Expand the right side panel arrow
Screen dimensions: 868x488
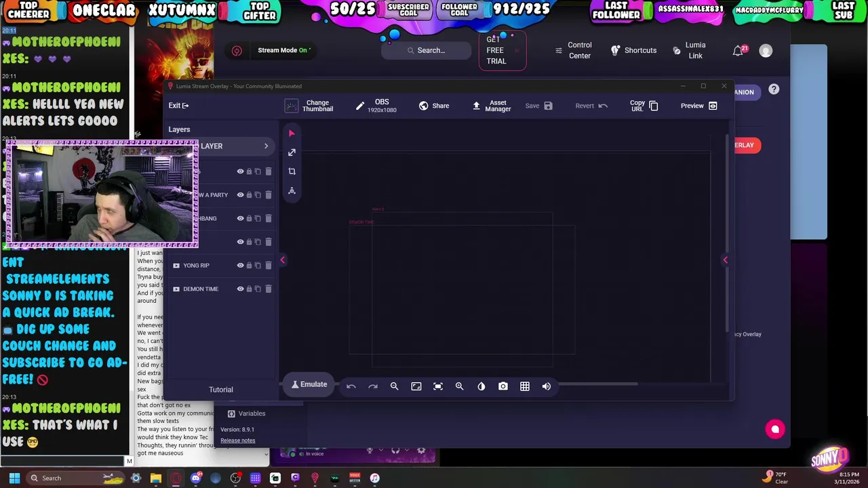(725, 260)
